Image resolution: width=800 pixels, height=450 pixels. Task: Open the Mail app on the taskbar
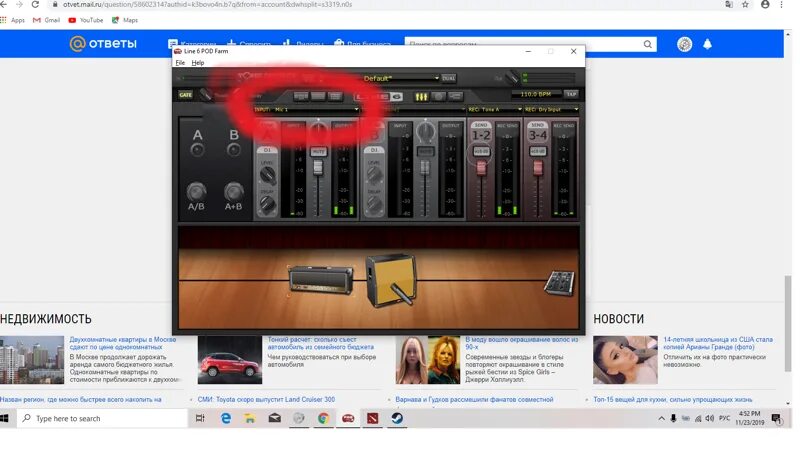[x=274, y=418]
